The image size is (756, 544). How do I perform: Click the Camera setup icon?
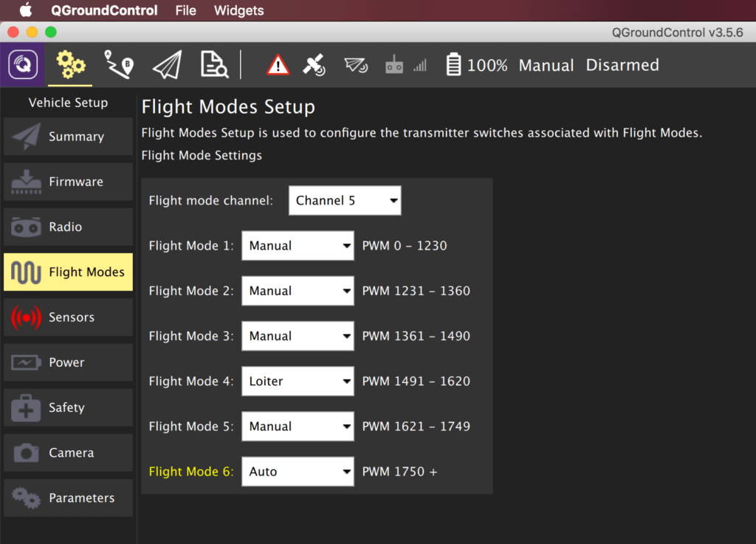[x=26, y=453]
